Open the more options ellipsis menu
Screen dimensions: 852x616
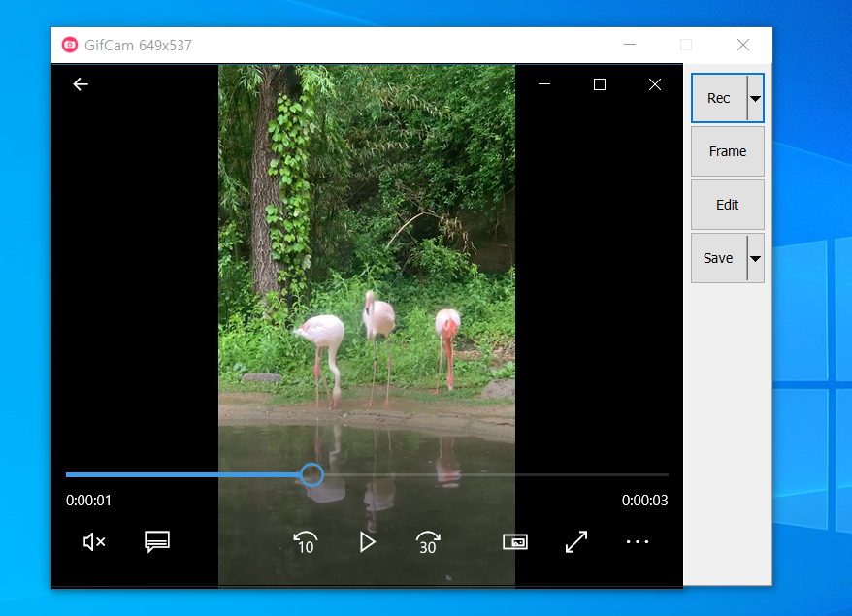[x=638, y=541]
